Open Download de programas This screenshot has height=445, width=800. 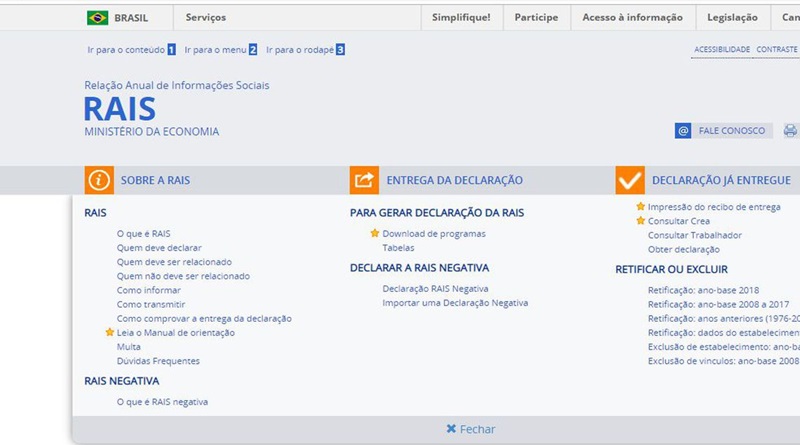point(434,234)
